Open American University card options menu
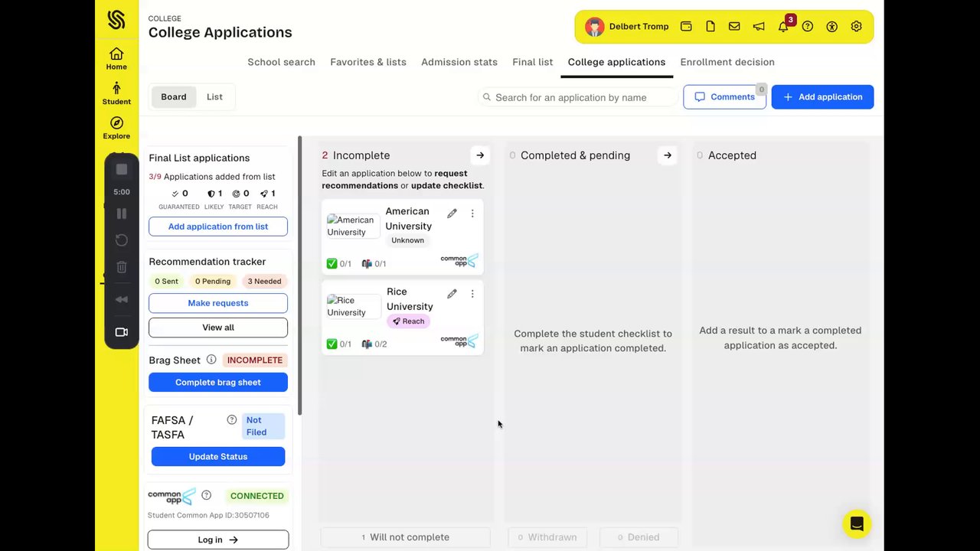The image size is (980, 551). click(x=472, y=214)
